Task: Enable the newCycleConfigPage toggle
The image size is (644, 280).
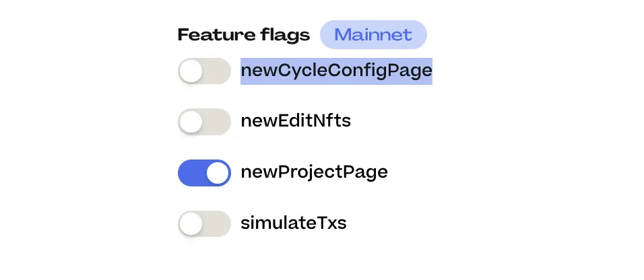Action: (204, 71)
